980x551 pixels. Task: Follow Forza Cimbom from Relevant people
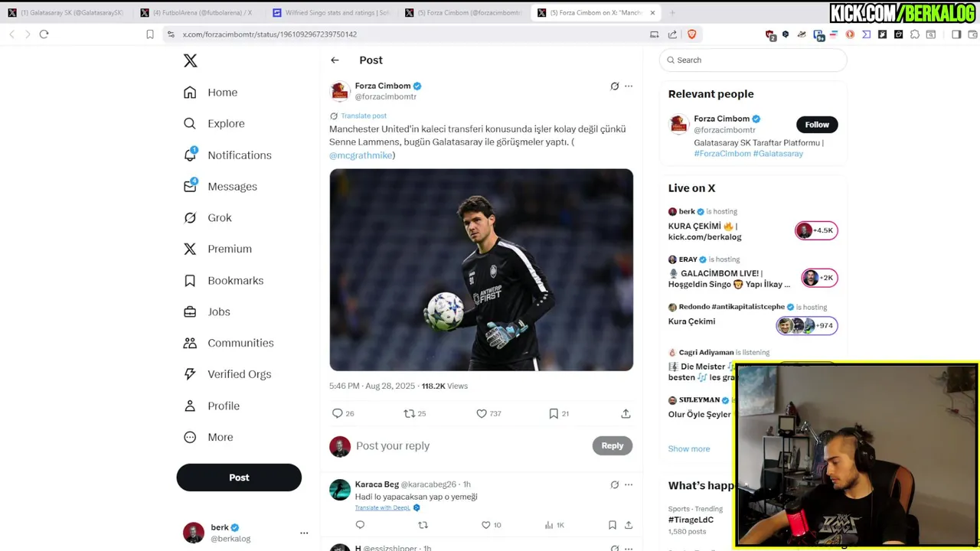point(817,125)
